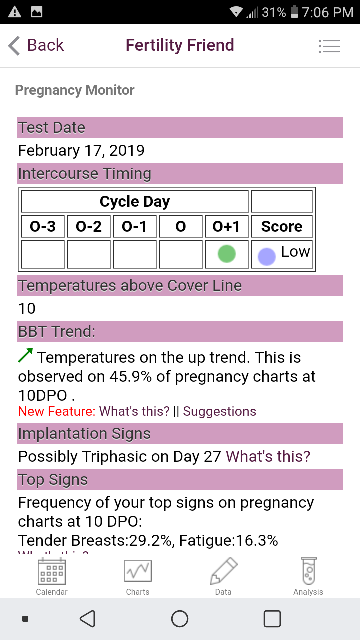
Task: Tap the image notification status icon
Action: [37, 12]
